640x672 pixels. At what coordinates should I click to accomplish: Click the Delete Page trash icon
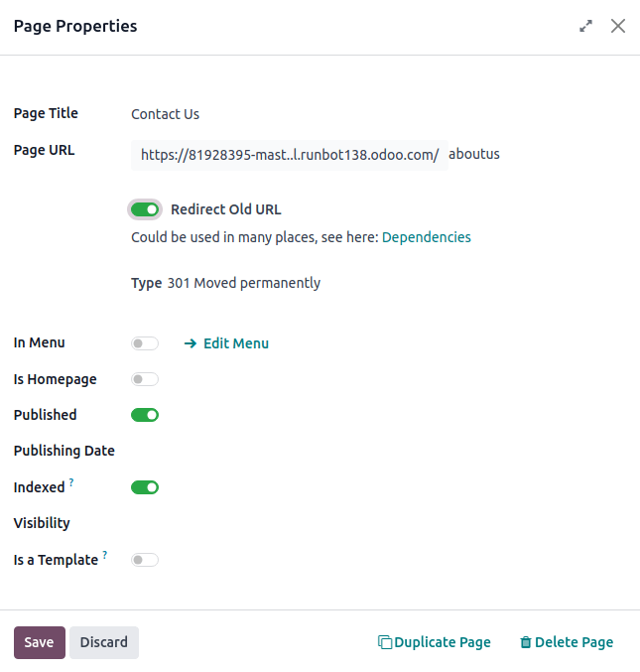tap(526, 642)
